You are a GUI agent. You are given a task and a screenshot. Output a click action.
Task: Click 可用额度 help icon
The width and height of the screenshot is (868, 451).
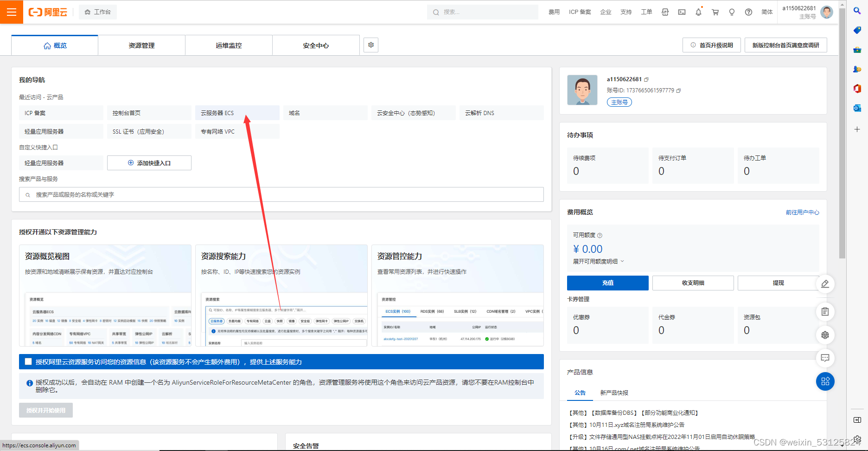(600, 235)
